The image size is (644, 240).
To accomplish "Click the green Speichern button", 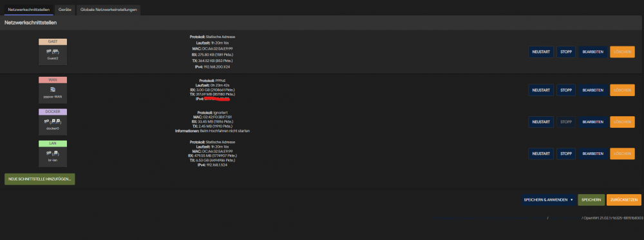I will [591, 199].
